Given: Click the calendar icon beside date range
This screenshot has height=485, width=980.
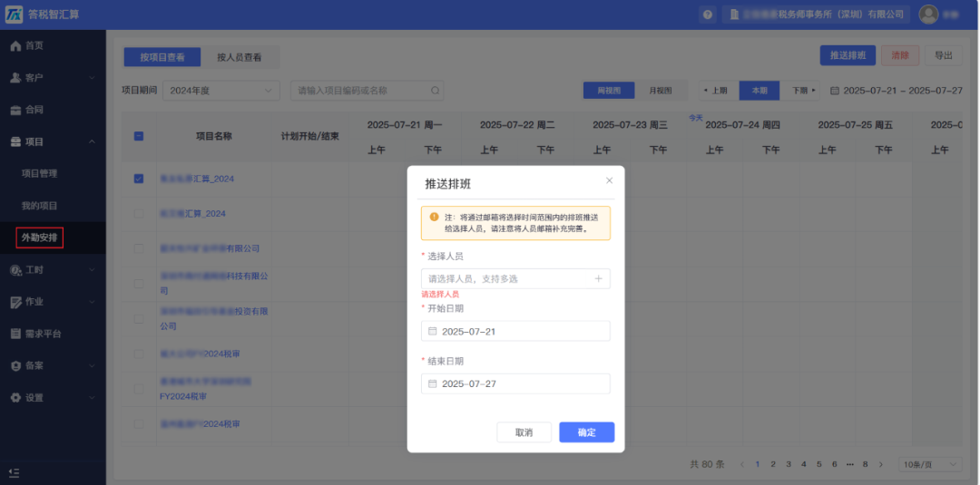Looking at the screenshot, I should coord(835,91).
